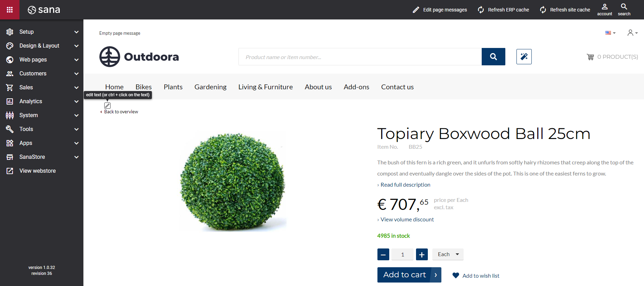The image size is (644, 286).
Task: Open Read full description link
Action: [x=405, y=185]
